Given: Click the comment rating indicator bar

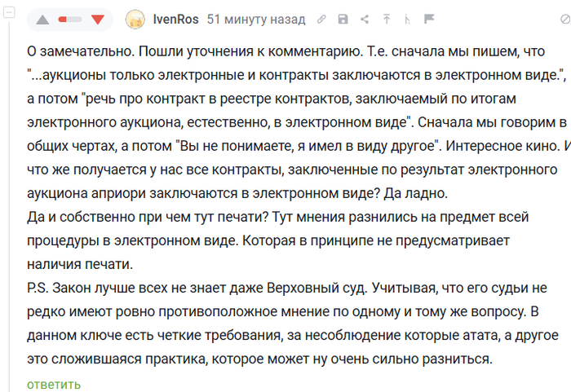Looking at the screenshot, I should pos(71,19).
